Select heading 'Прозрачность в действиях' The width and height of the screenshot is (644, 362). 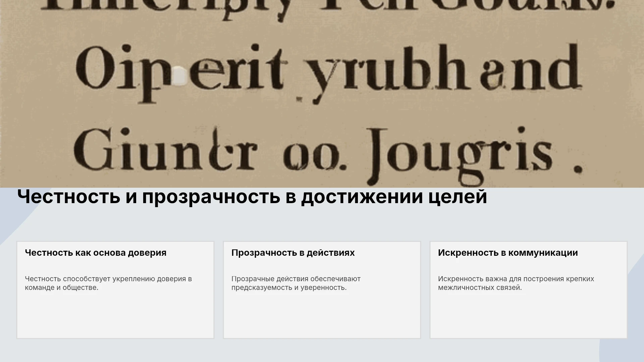pyautogui.click(x=293, y=253)
